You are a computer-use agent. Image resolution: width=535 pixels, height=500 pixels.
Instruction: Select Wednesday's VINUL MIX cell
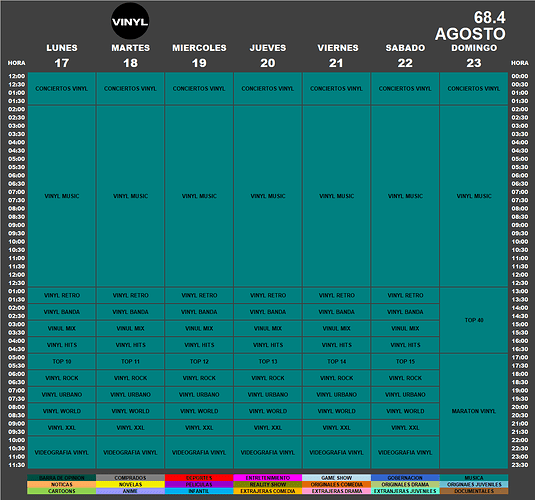point(199,328)
